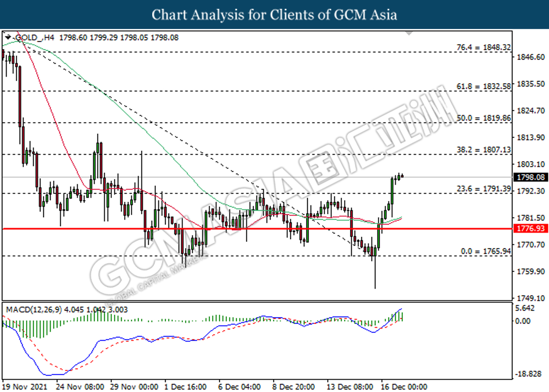The height and width of the screenshot is (392, 549).
Task: Click the black 1798.08 current price tag
Action: (531, 177)
